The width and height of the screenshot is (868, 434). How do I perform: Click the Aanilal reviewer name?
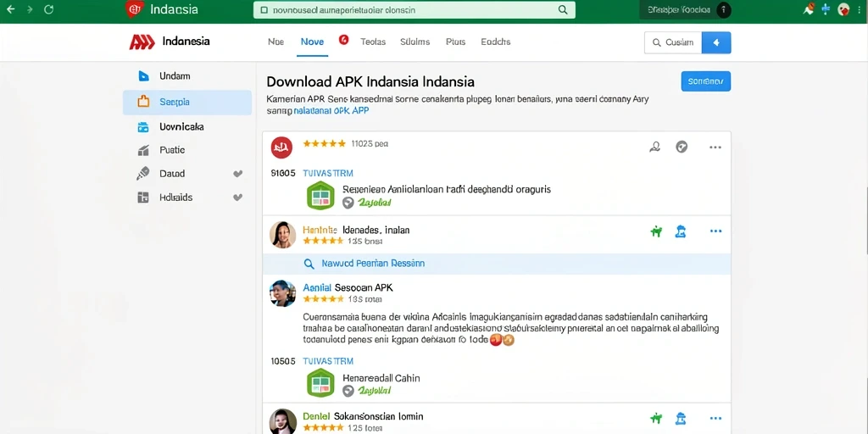click(317, 288)
